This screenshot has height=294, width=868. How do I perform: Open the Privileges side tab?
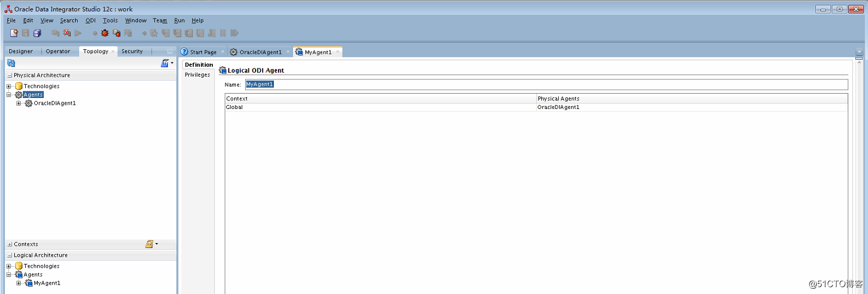pyautogui.click(x=197, y=75)
